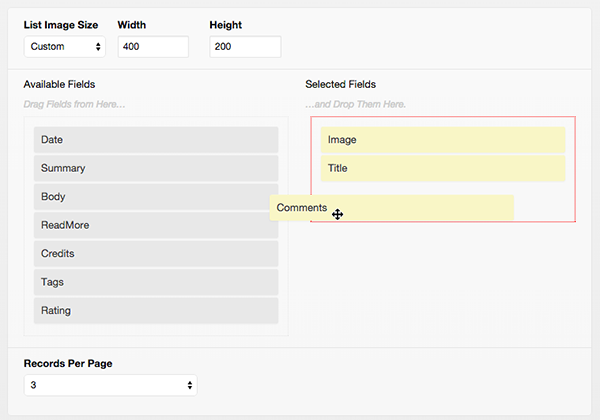Open the List Image Size dropdown
The image size is (600, 420).
[x=65, y=47]
